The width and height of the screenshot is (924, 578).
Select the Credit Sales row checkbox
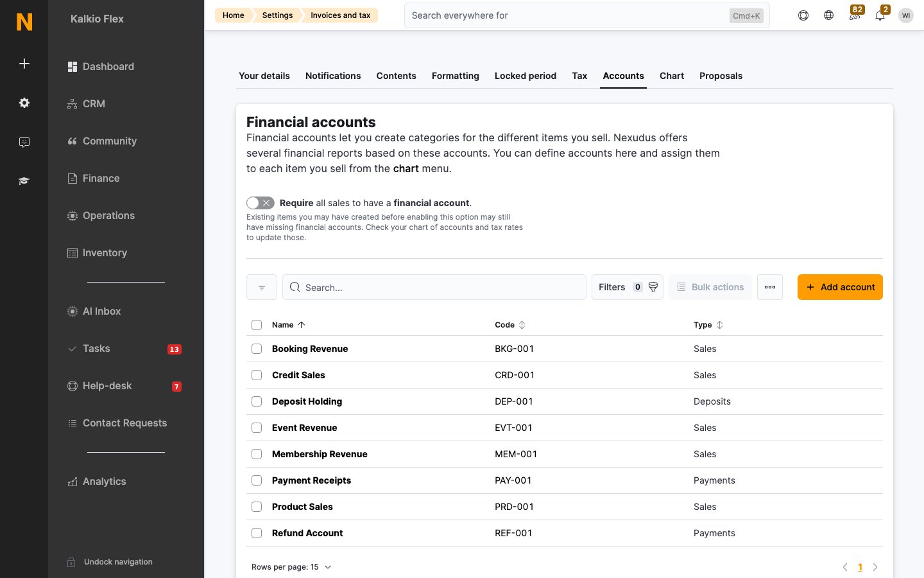(257, 375)
